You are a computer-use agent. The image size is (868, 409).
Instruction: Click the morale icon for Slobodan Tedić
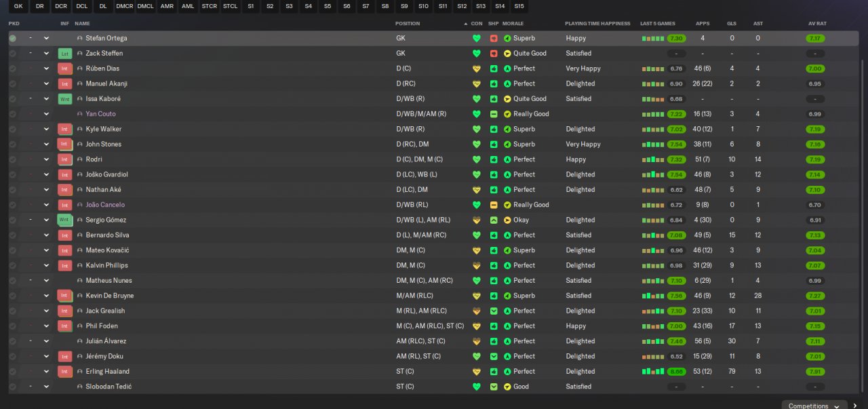(507, 387)
